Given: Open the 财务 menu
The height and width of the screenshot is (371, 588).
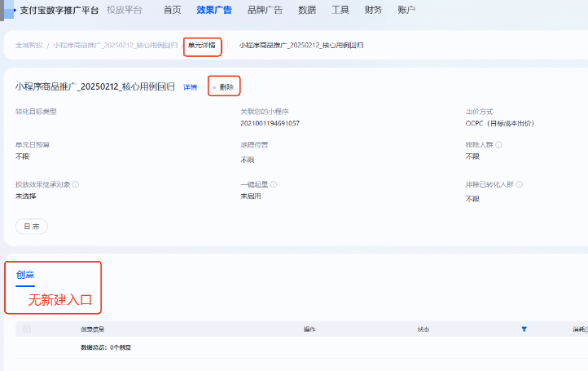Looking at the screenshot, I should pos(373,10).
